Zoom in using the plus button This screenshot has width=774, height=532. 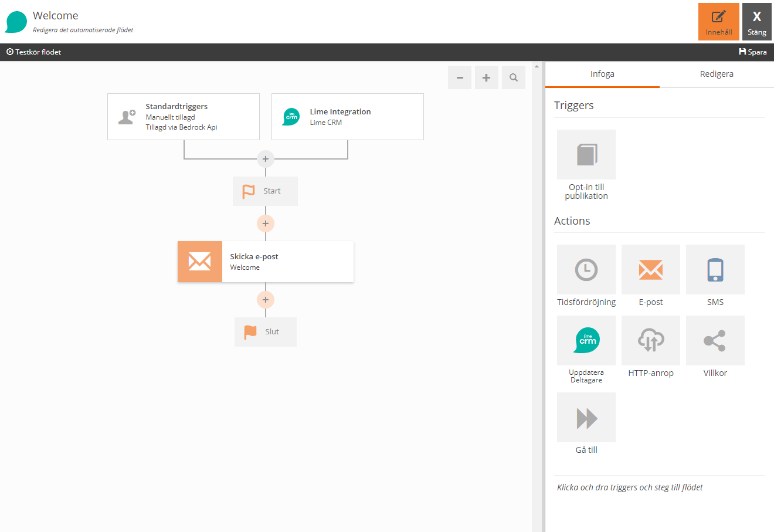click(486, 77)
